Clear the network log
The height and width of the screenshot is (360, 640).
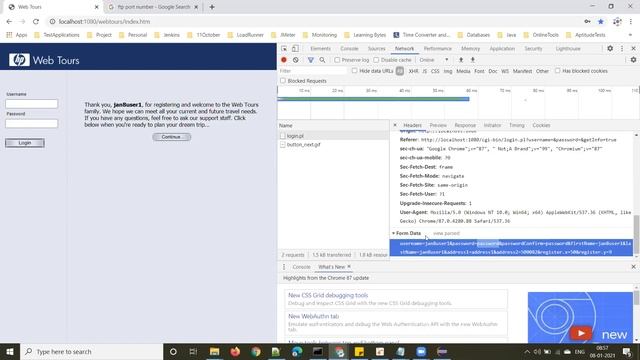(296, 60)
